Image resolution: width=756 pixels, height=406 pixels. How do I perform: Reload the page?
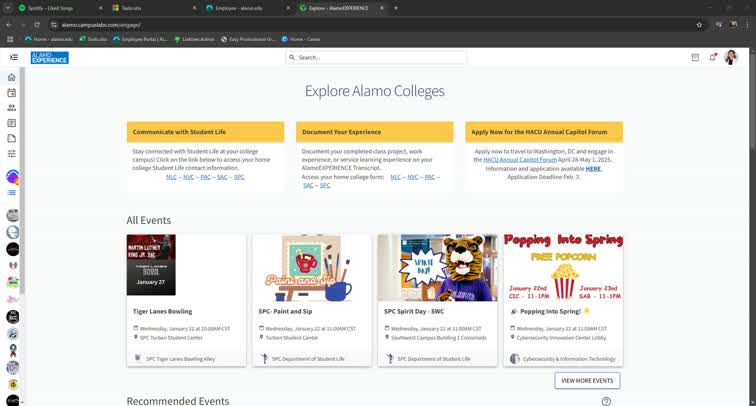pos(37,25)
